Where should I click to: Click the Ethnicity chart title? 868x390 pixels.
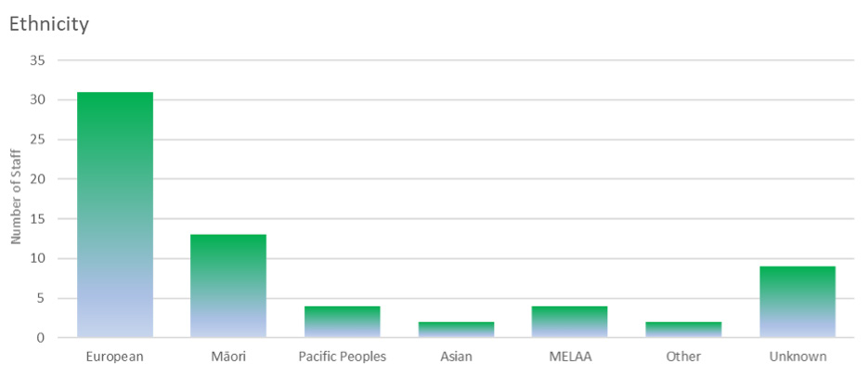click(49, 25)
